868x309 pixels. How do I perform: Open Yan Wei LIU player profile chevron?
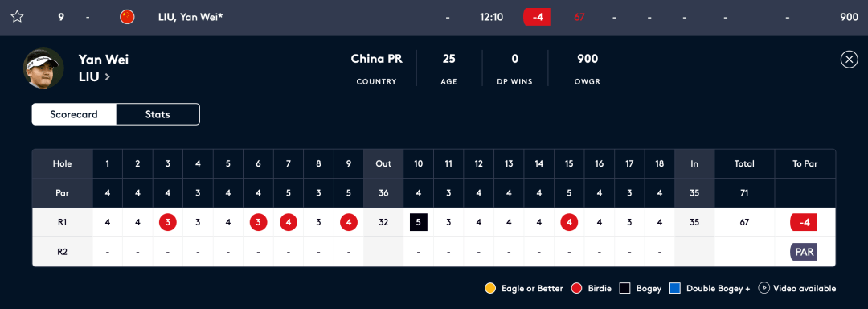coord(108,77)
